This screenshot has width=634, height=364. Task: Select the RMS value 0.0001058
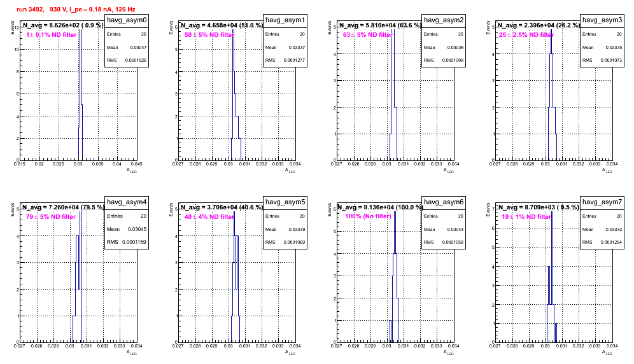pos(453,242)
